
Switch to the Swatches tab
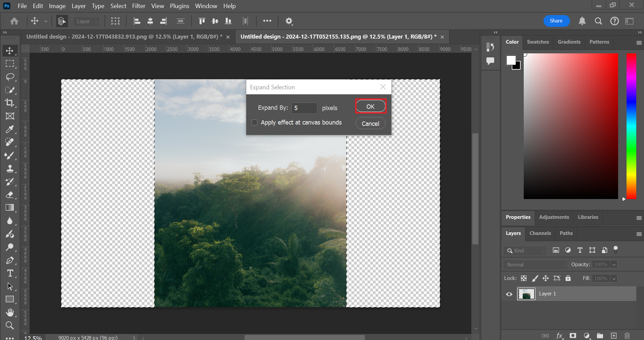538,42
